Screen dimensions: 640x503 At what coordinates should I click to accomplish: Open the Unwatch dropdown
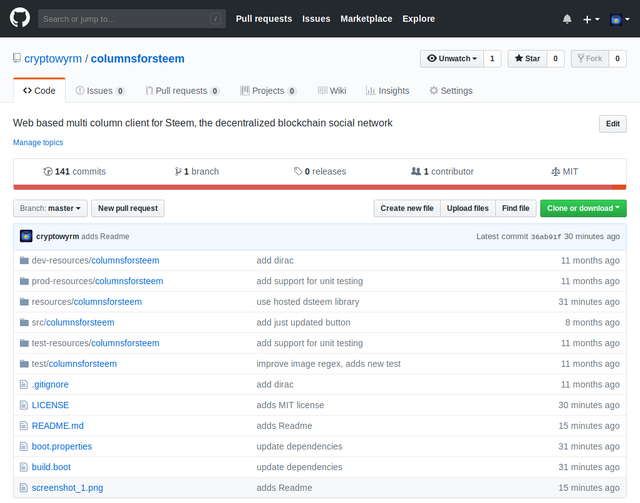[452, 58]
